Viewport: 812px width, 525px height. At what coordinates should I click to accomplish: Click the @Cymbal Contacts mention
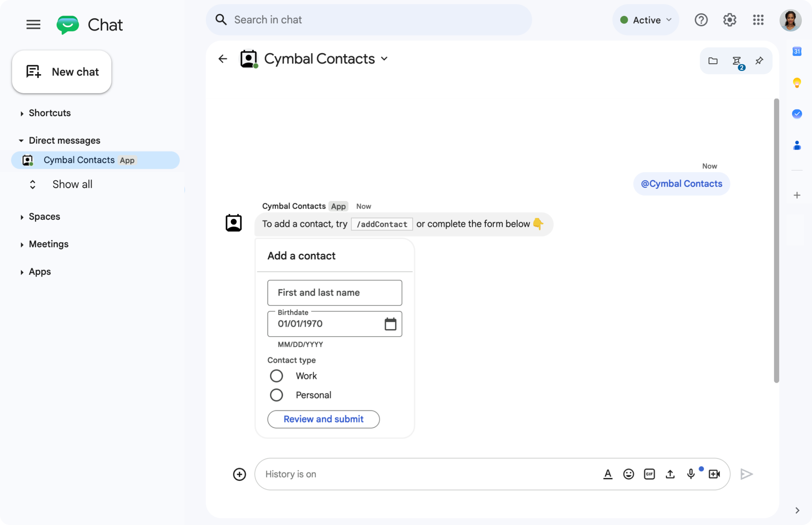pos(681,184)
